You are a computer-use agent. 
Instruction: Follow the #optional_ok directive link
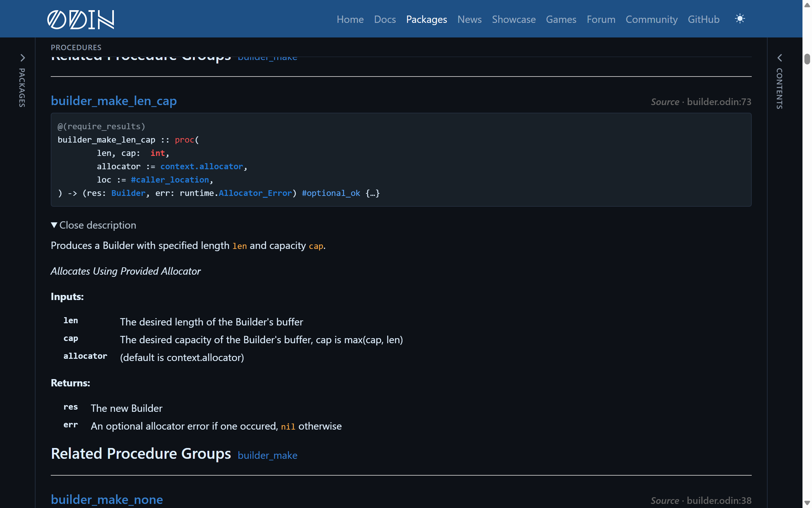coord(331,193)
